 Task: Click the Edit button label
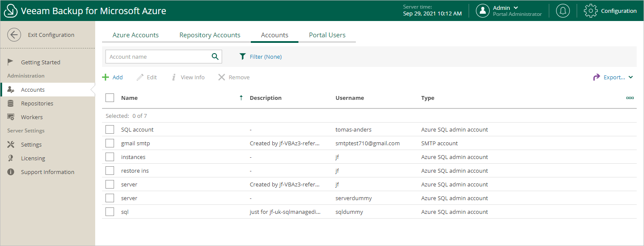coord(152,77)
